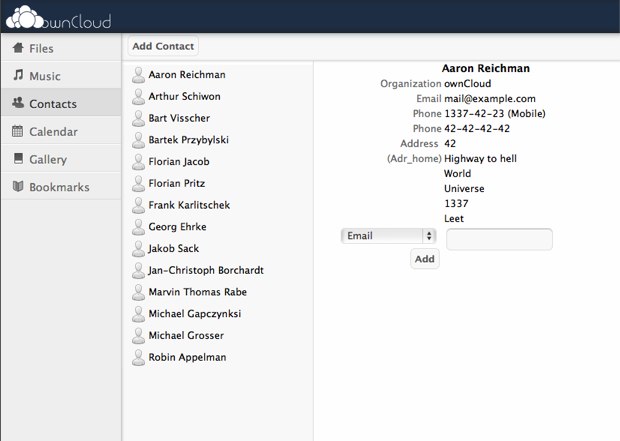Select contact Michael Grosser name
Image resolution: width=620 pixels, height=441 pixels.
(x=186, y=336)
